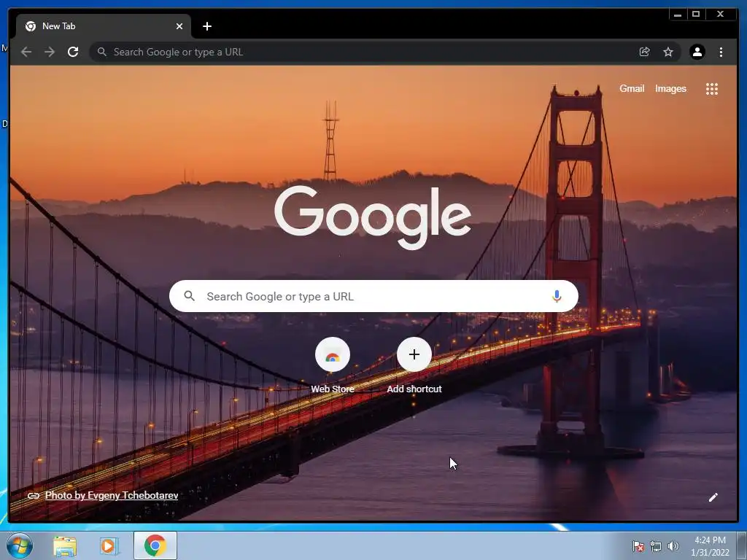Open Gmail link
The width and height of the screenshot is (747, 560).
pos(632,88)
